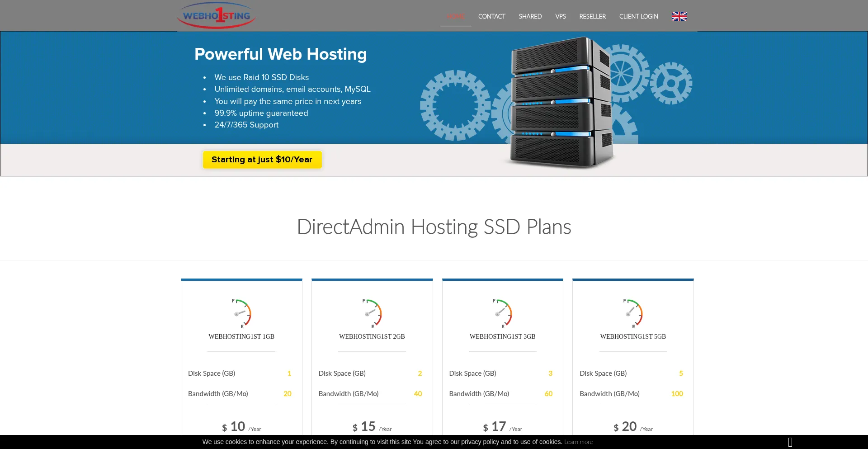Navigate to the VPS page

click(x=560, y=17)
